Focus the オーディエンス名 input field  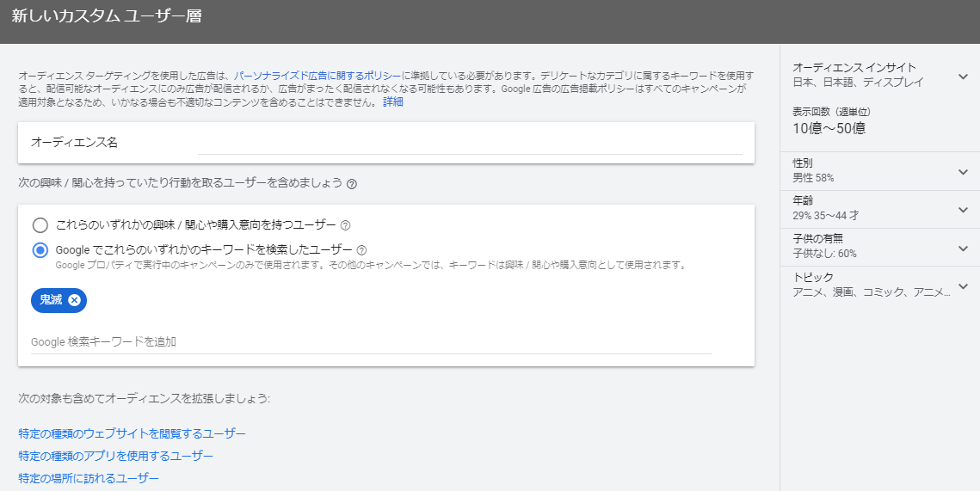pyautogui.click(x=470, y=143)
